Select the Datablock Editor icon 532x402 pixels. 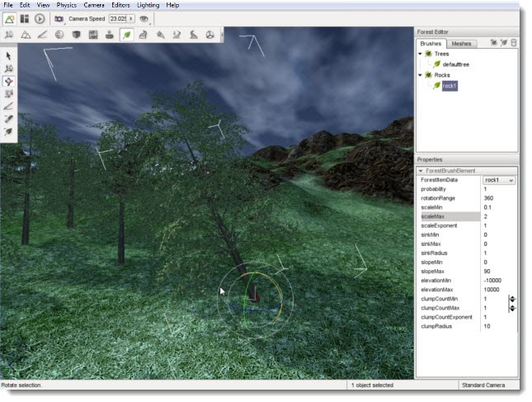tap(93, 35)
